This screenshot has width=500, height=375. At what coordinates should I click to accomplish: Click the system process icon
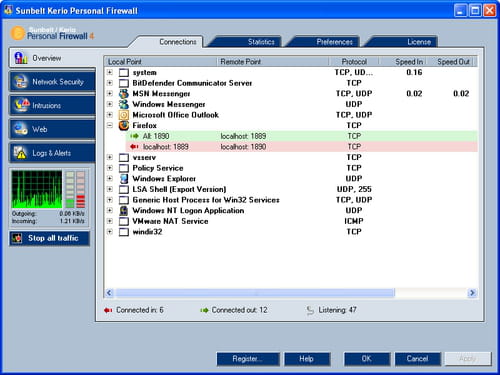click(124, 72)
